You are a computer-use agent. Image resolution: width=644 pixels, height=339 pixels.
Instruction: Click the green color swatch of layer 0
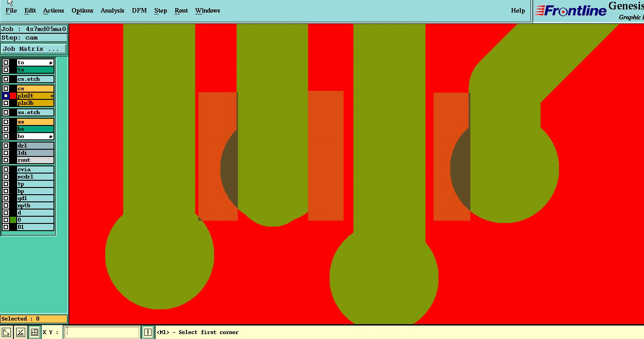tap(13, 220)
